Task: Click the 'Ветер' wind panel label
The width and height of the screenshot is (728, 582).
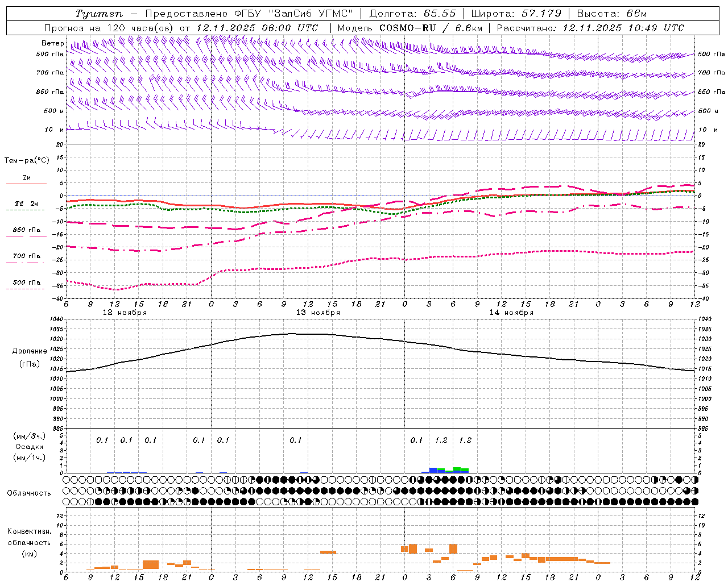Action: 53,43
